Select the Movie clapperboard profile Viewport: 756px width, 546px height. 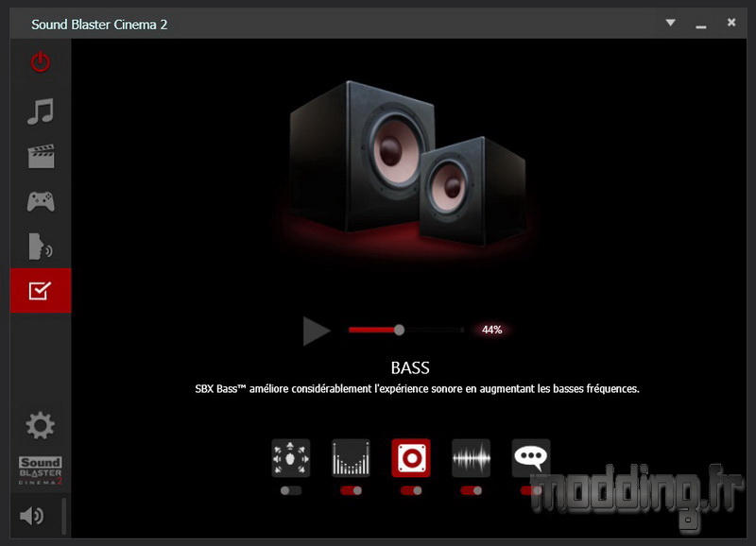pos(41,156)
